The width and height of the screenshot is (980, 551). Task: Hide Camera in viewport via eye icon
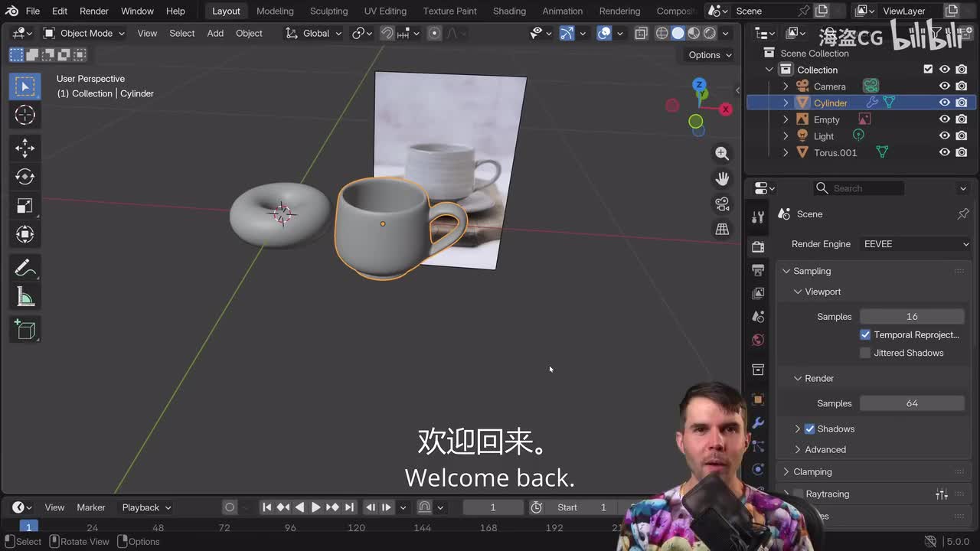(945, 86)
